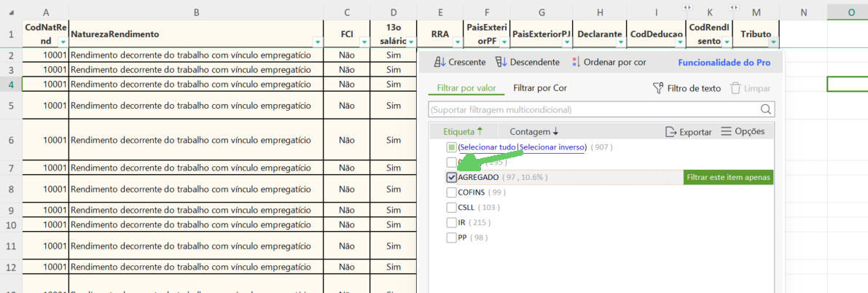
Task: Switch to the Filtrar por Cor tab
Action: click(x=540, y=88)
